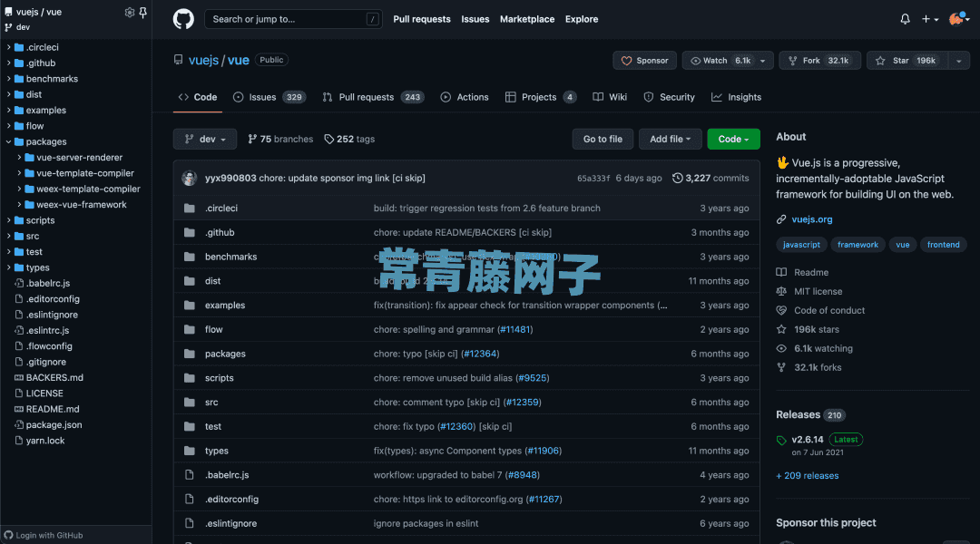The image size is (980, 544).
Task: Click the branches icon beside 75 branches
Action: (x=252, y=140)
